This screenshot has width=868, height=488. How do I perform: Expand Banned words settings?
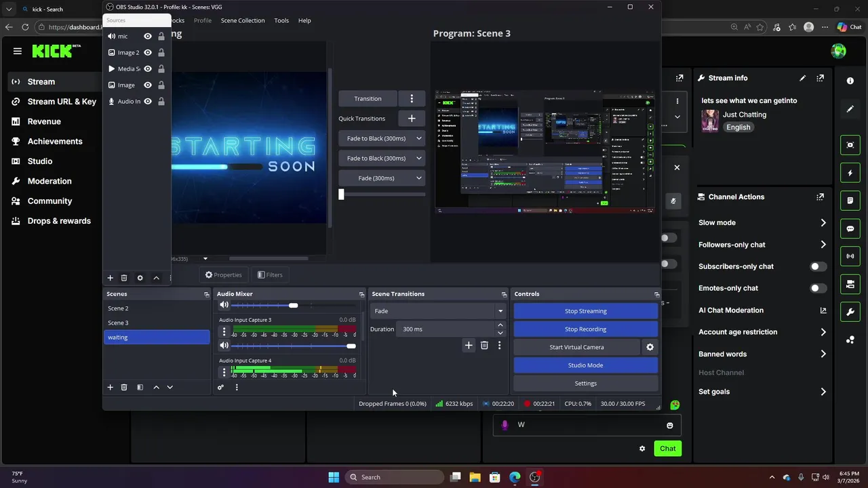(823, 354)
